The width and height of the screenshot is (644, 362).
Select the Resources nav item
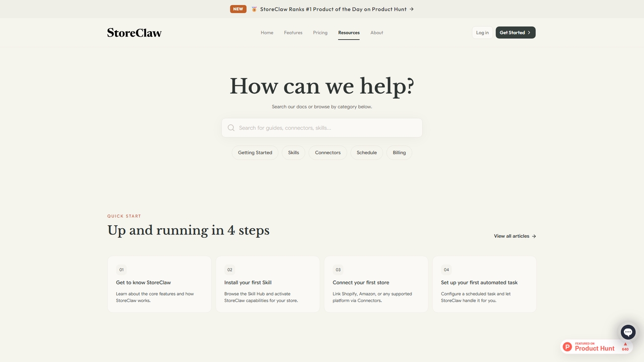[349, 33]
